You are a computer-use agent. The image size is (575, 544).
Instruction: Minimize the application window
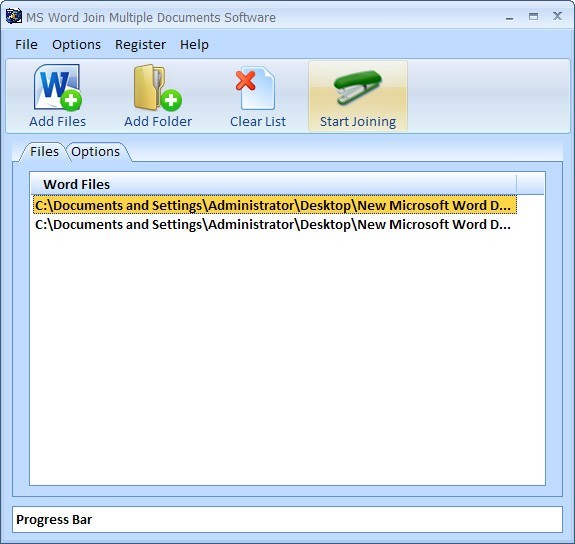tap(509, 17)
